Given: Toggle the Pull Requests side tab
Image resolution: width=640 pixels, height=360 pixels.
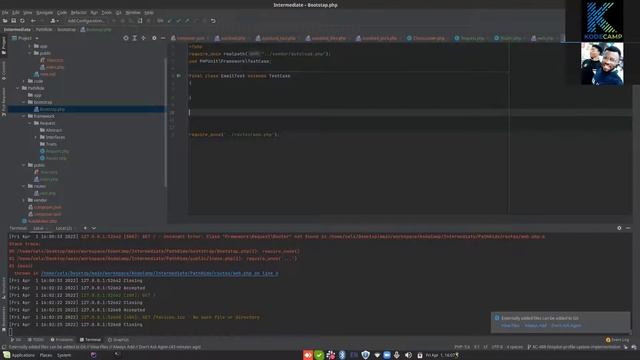Looking at the screenshot, I should [4, 101].
